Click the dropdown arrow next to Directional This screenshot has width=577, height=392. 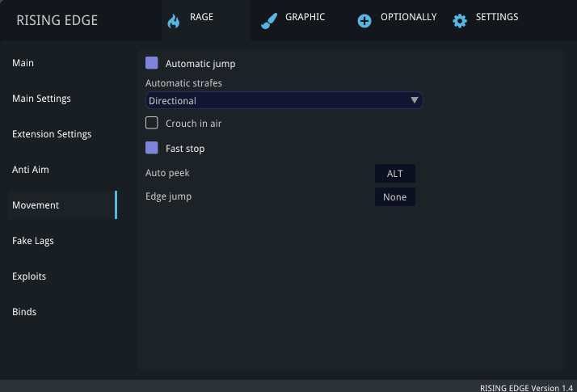tap(415, 100)
